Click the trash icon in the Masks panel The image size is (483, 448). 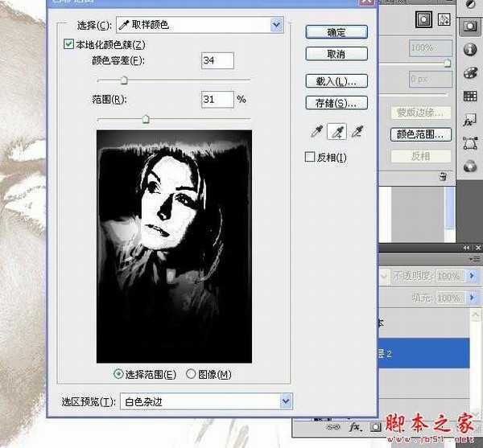pos(443,175)
